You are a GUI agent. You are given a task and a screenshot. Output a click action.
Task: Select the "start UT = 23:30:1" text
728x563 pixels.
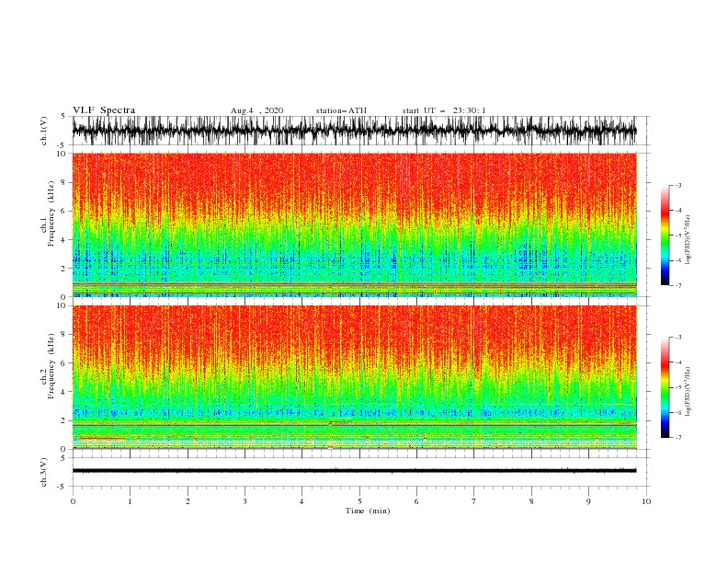(444, 110)
